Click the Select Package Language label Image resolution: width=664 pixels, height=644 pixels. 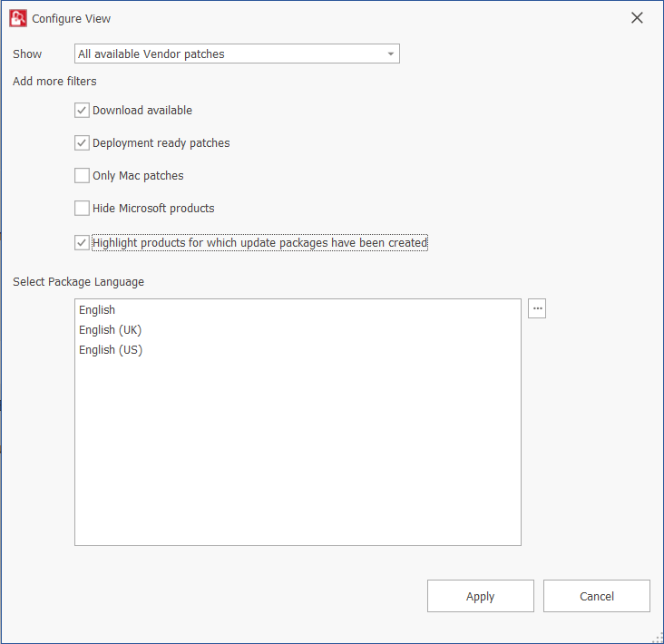pos(78,282)
